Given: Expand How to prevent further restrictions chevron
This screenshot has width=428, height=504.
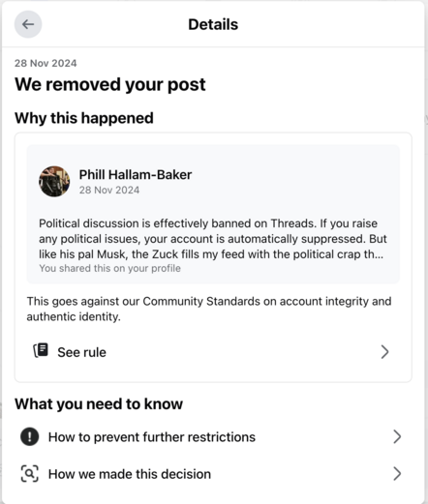Looking at the screenshot, I should click(x=397, y=437).
